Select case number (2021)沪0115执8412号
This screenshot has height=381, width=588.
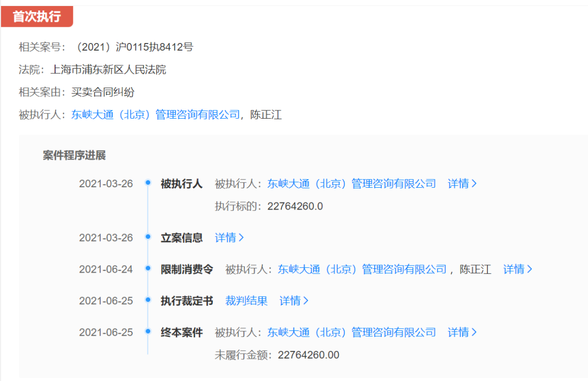[x=133, y=47]
